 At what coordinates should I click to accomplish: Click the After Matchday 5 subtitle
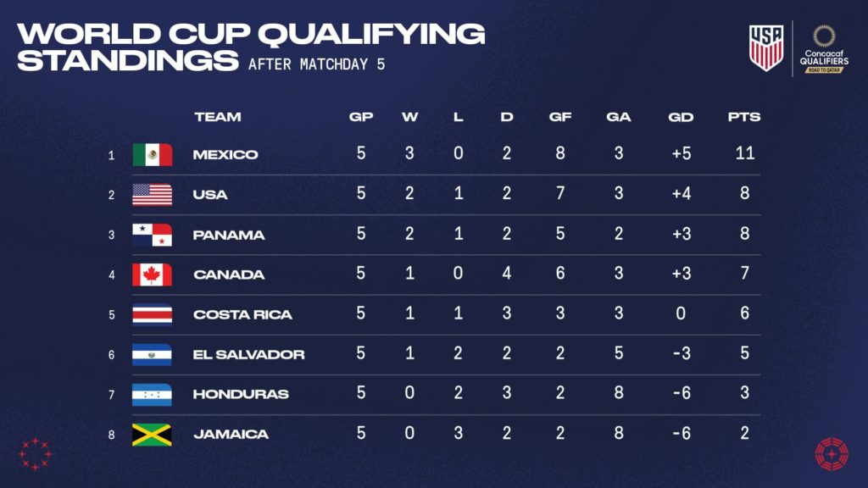[x=317, y=64]
